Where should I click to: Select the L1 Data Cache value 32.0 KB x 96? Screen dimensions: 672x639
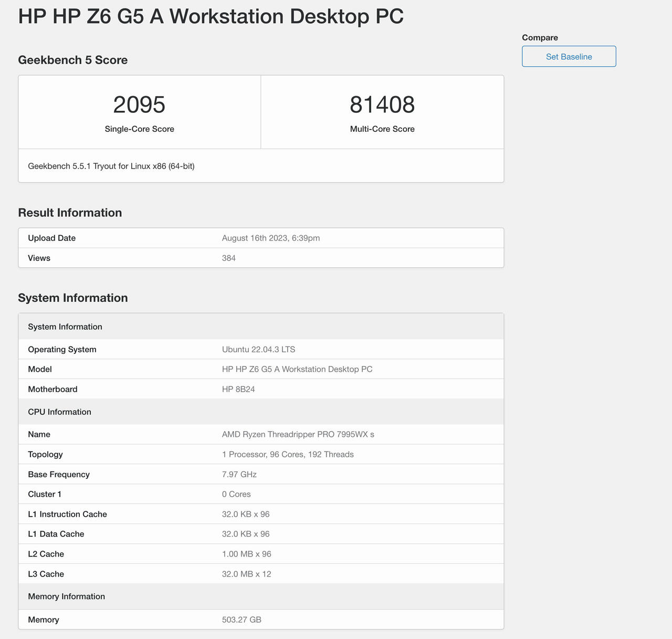(x=246, y=534)
